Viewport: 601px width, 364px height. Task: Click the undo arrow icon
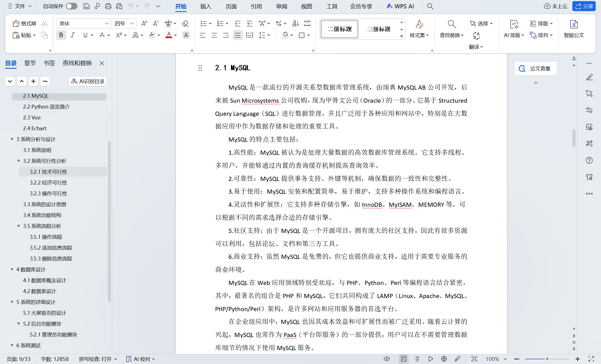(130, 6)
